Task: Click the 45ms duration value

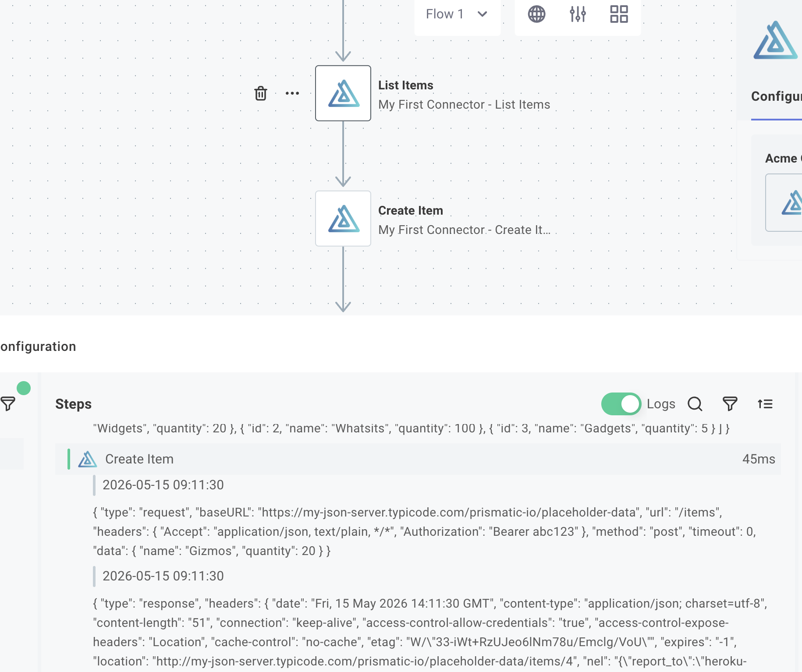Action: point(759,459)
